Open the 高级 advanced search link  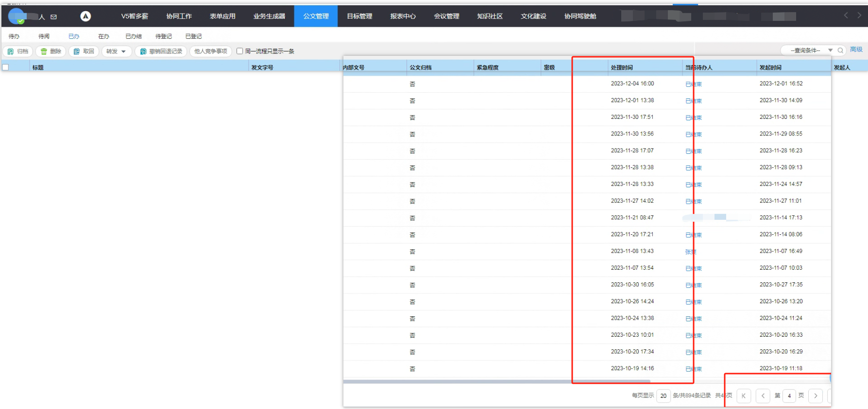(x=856, y=49)
